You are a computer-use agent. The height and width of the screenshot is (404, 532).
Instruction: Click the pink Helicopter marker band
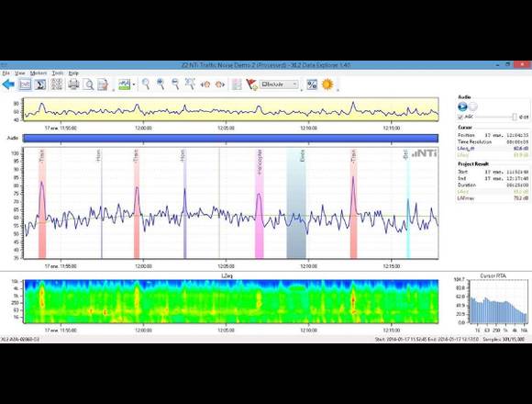tap(260, 204)
